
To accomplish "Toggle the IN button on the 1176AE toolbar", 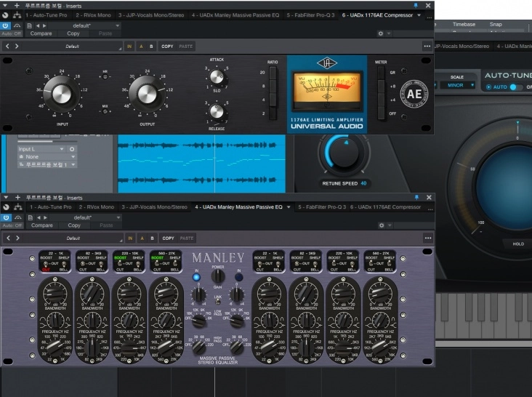I will 131,46.
